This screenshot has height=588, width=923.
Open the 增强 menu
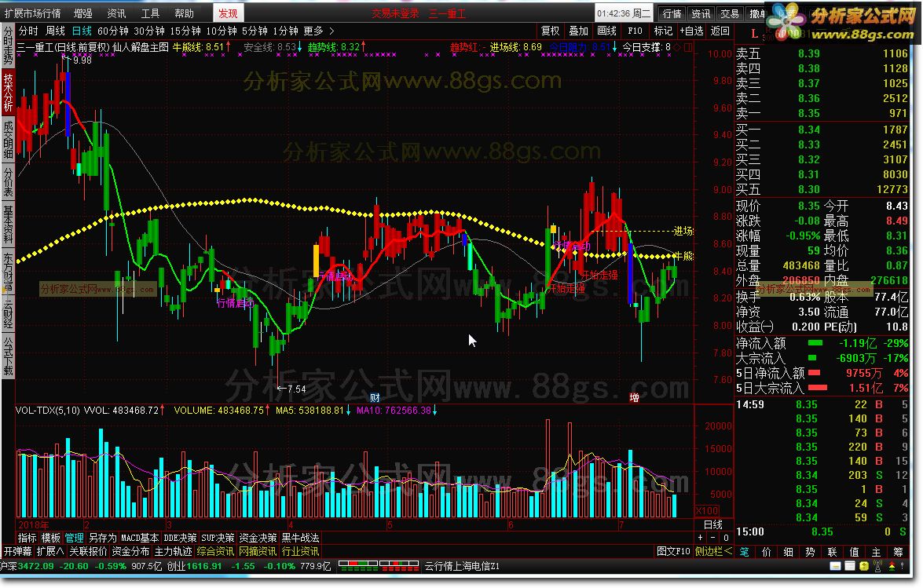[83, 13]
